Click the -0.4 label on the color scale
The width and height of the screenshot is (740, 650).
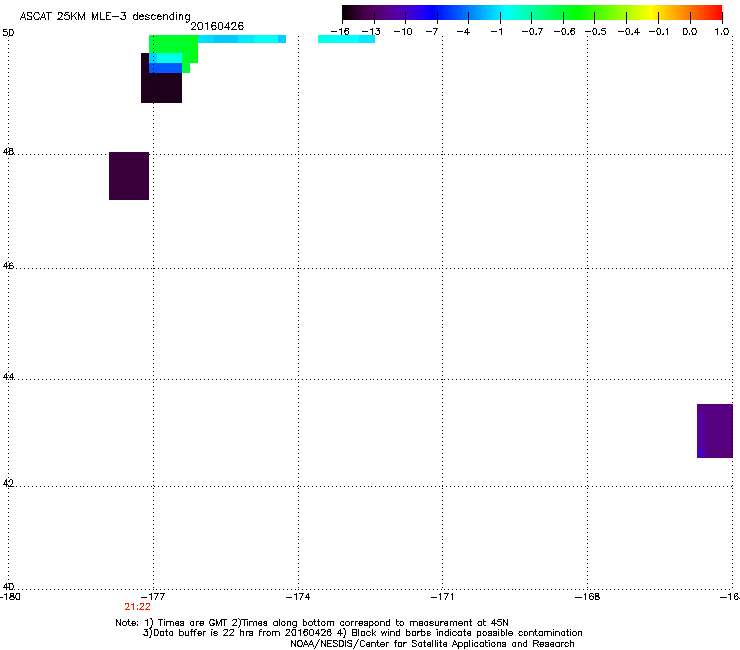pos(629,32)
